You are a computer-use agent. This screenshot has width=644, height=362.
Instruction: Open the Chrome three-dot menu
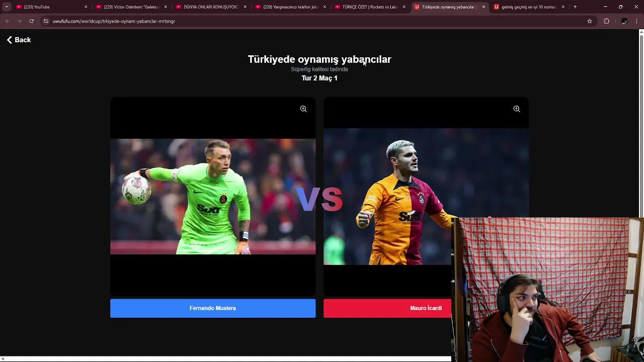point(637,21)
